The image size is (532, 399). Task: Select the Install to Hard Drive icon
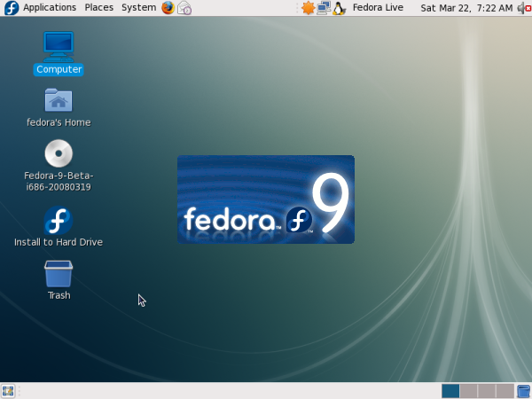tap(59, 221)
